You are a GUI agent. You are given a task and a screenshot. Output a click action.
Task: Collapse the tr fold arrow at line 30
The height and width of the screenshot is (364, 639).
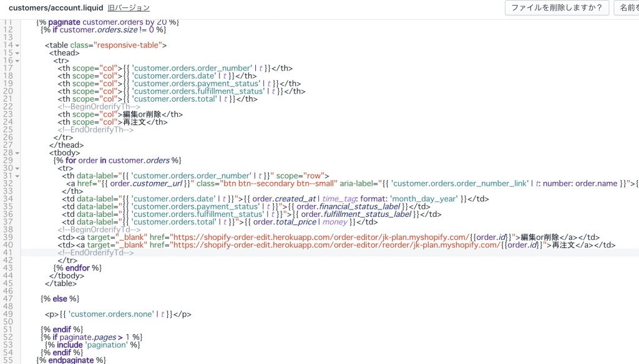coord(17,168)
